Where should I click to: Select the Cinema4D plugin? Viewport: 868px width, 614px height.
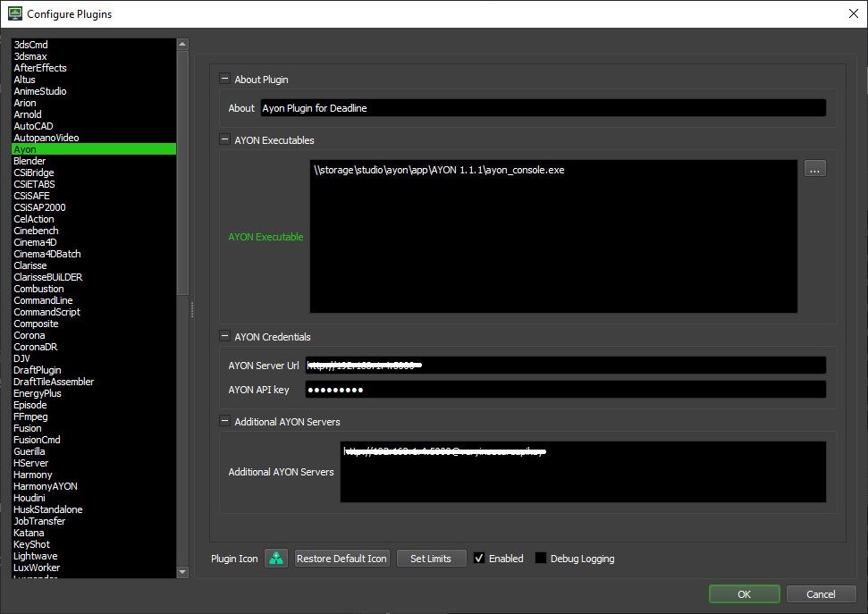pos(94,242)
